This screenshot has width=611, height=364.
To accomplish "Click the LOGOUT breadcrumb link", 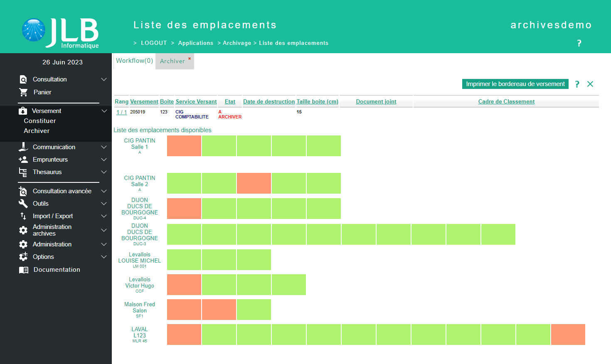I will (x=153, y=43).
